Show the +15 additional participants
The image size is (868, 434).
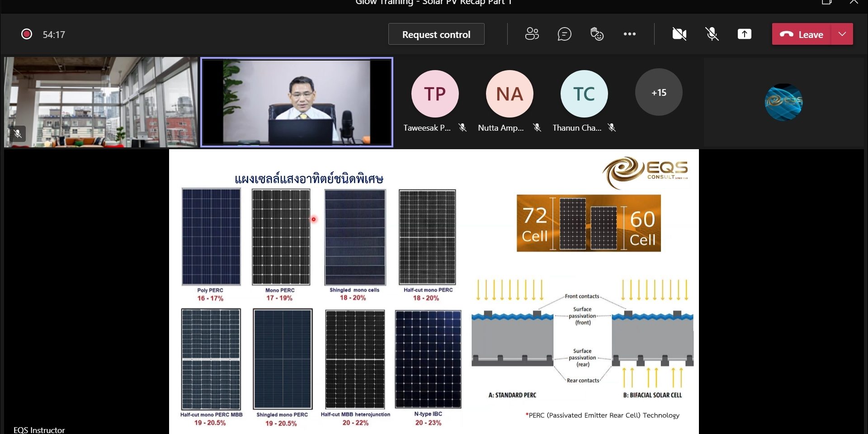click(x=658, y=93)
